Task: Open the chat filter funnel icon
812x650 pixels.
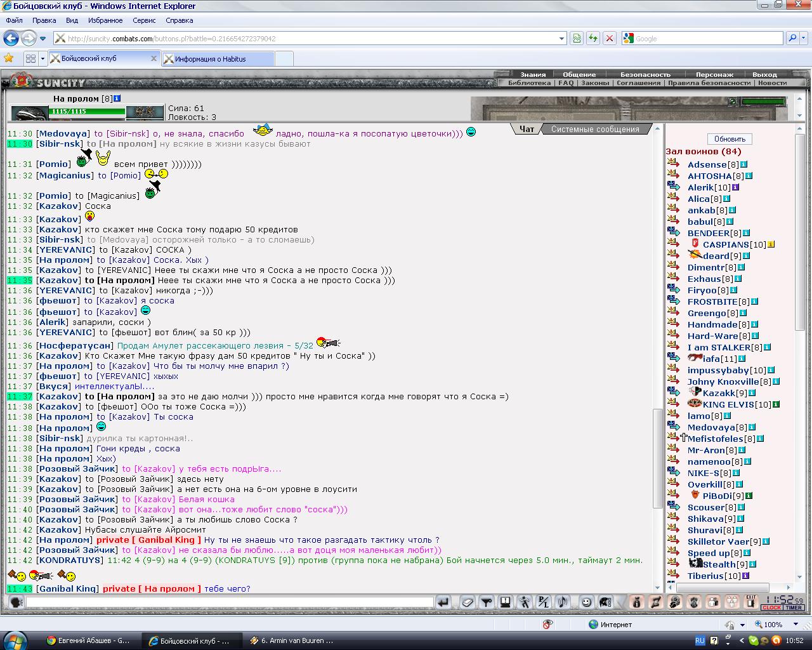Action: click(487, 602)
